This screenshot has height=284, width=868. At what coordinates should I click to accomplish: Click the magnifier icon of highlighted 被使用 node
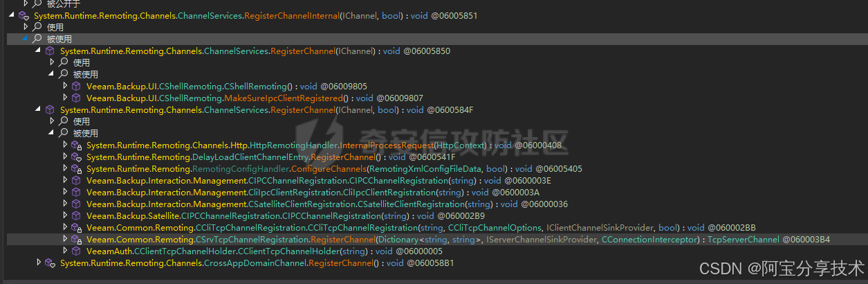37,39
